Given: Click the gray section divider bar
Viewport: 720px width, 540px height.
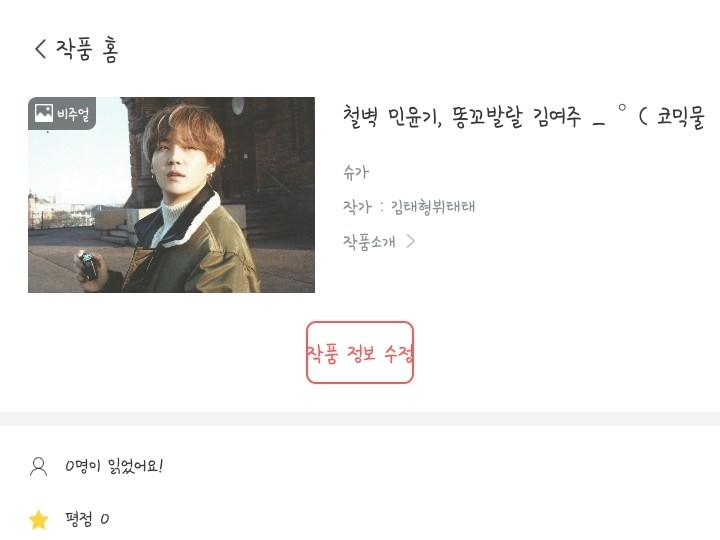Looking at the screenshot, I should tap(360, 419).
